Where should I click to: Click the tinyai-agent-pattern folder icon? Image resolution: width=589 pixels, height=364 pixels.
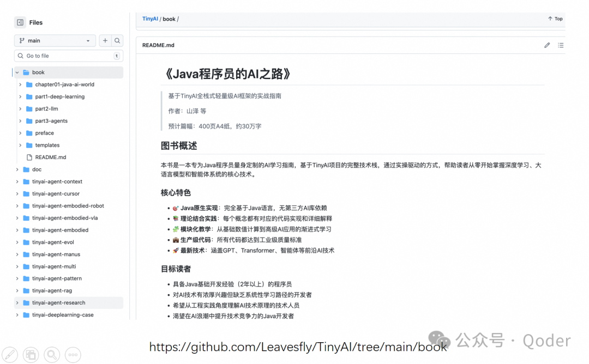pyautogui.click(x=26, y=278)
